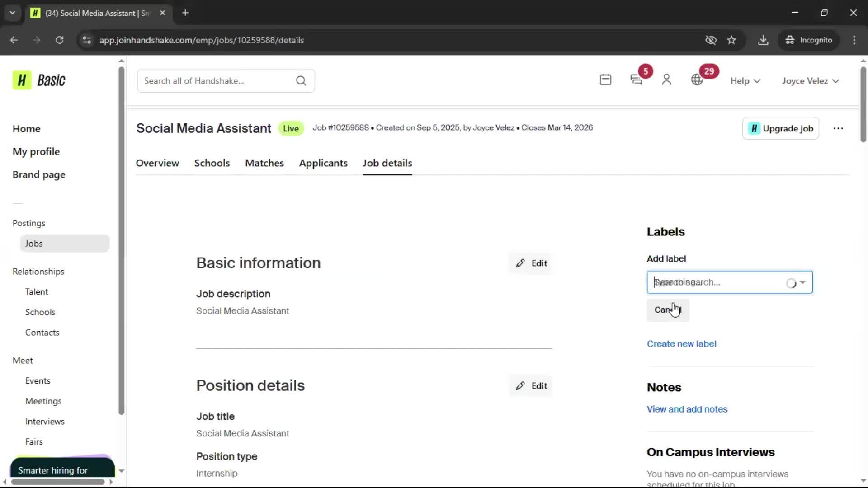Open Meetings in sidebar
This screenshot has width=868, height=488.
pyautogui.click(x=43, y=401)
